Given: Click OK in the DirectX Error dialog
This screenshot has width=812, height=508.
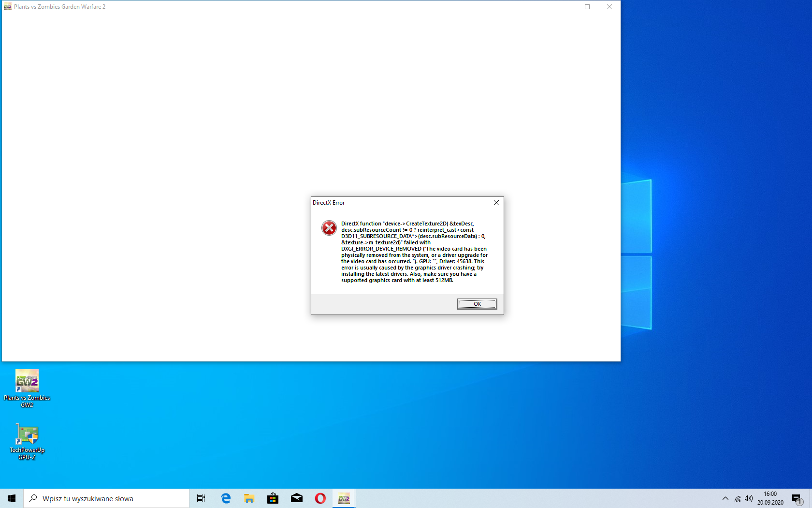Looking at the screenshot, I should point(477,304).
